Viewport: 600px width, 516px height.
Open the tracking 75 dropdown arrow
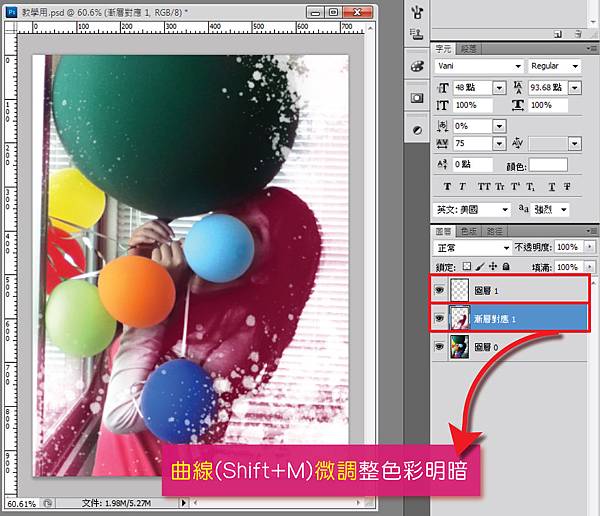click(x=499, y=144)
